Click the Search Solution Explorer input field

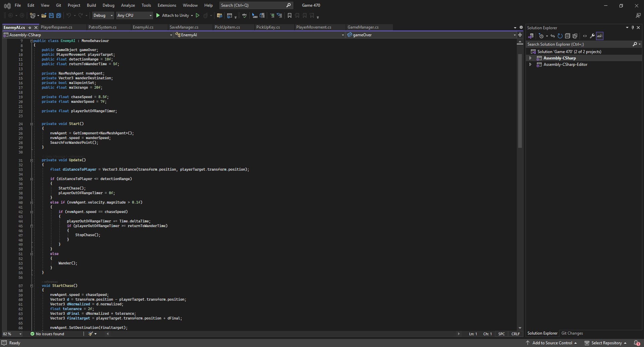coord(579,44)
